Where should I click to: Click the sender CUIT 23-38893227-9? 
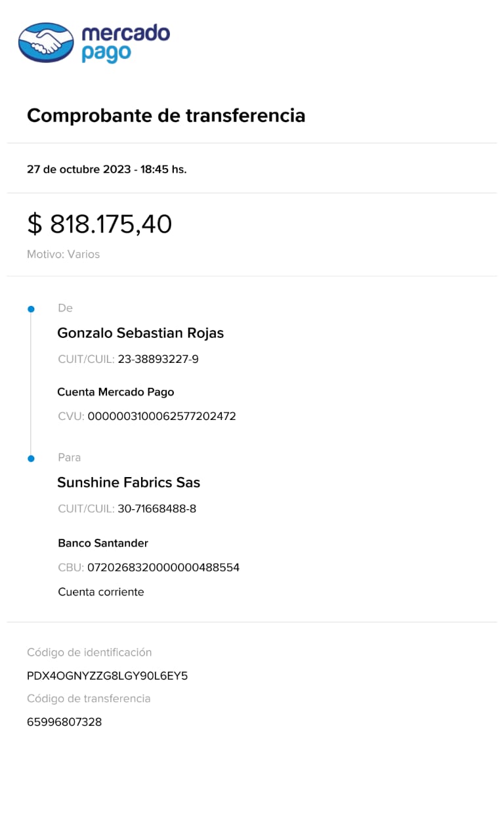[x=157, y=360]
